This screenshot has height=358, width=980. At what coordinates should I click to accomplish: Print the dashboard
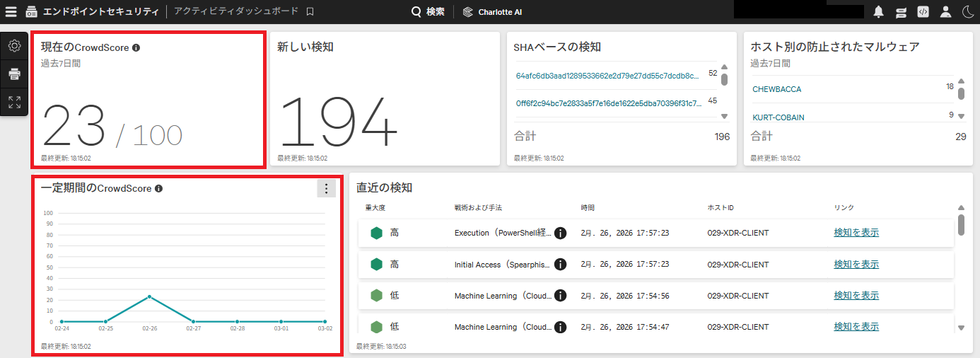pyautogui.click(x=14, y=74)
